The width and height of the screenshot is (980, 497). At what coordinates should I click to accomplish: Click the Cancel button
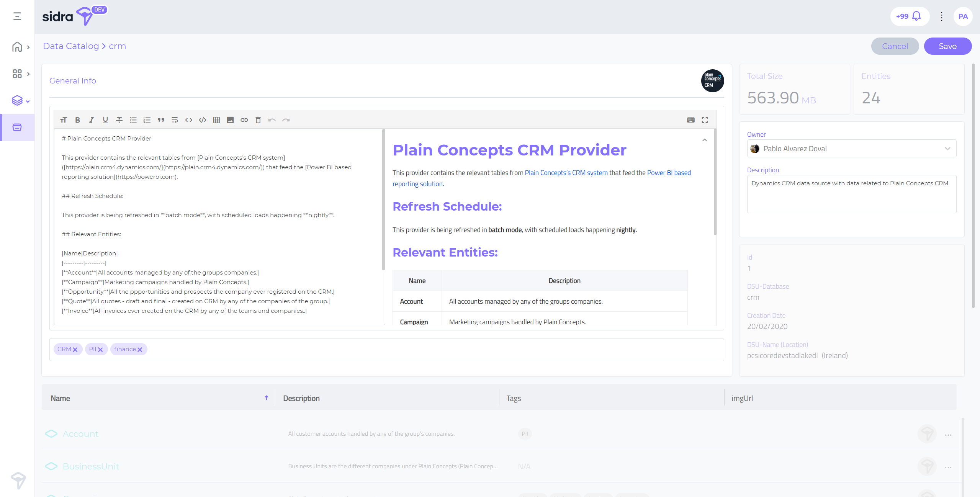tap(895, 46)
